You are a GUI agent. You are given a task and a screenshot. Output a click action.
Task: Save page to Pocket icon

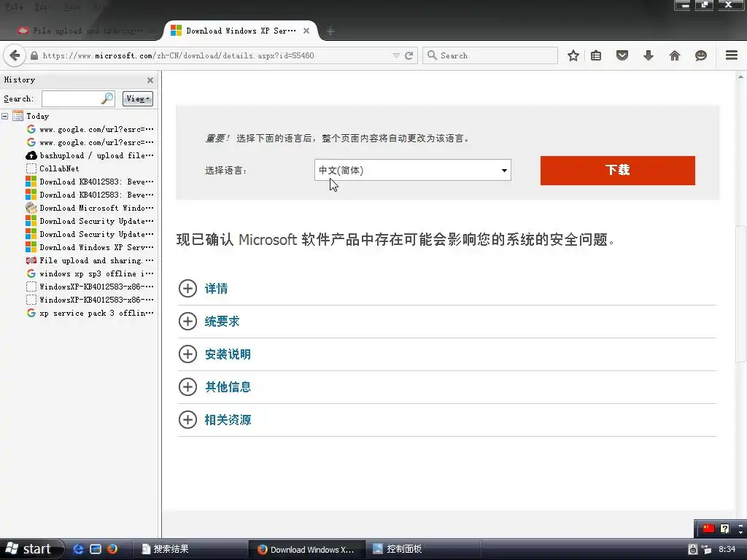(622, 55)
